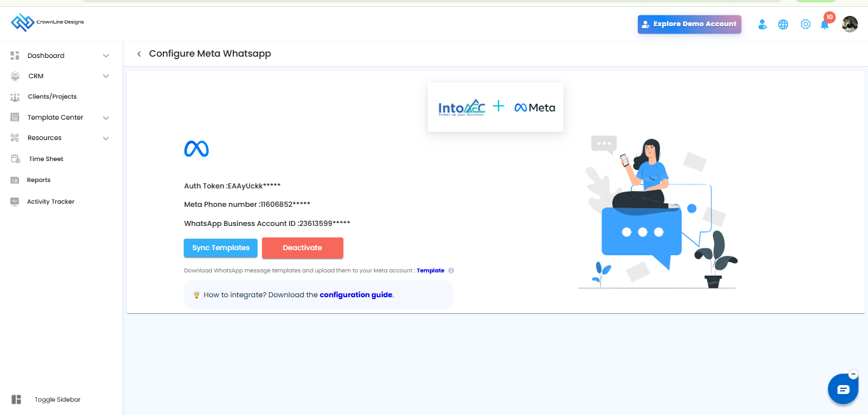Go to Clients/Projects
The height and width of the screenshot is (415, 868).
coord(52,97)
